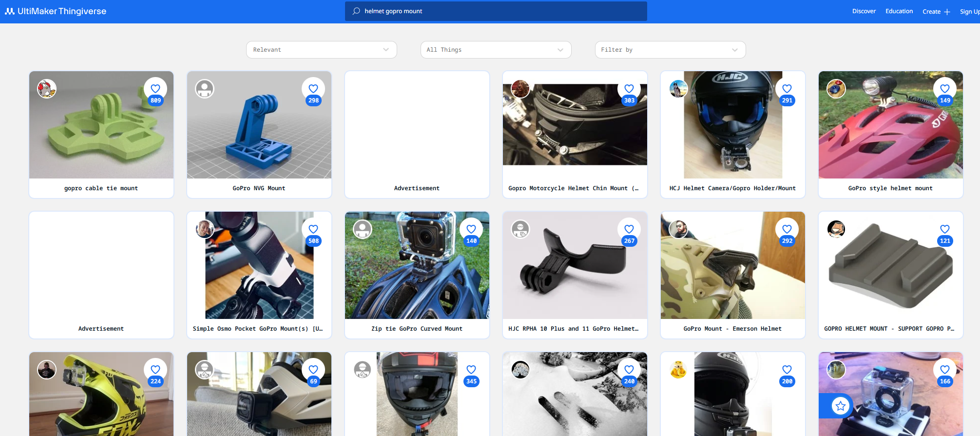Like the GoPro NVG Mount

[313, 89]
